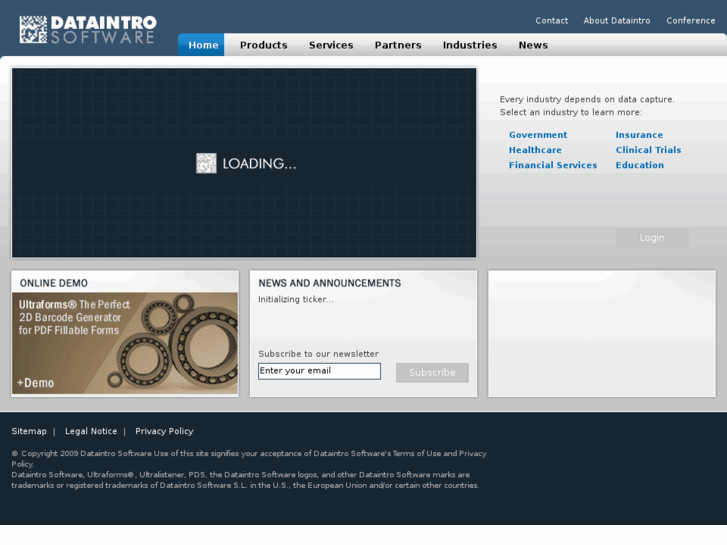This screenshot has width=727, height=545.
Task: Focus the Enter your email field
Action: (x=319, y=371)
